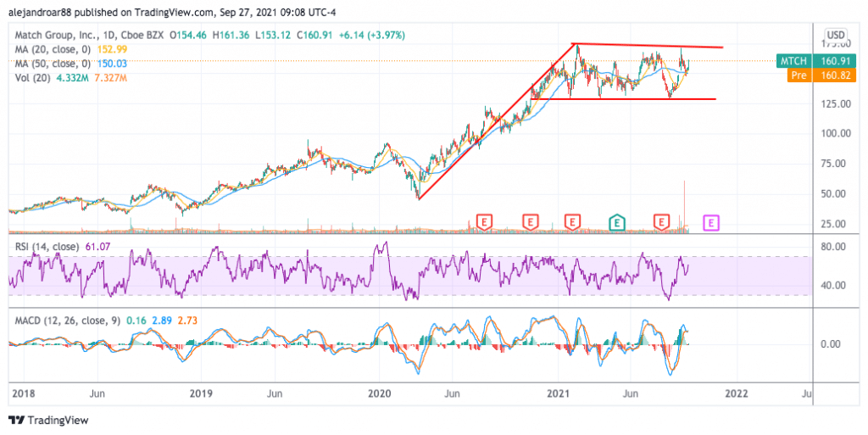
Task: Click the MTCH price label tag
Action: 793,61
